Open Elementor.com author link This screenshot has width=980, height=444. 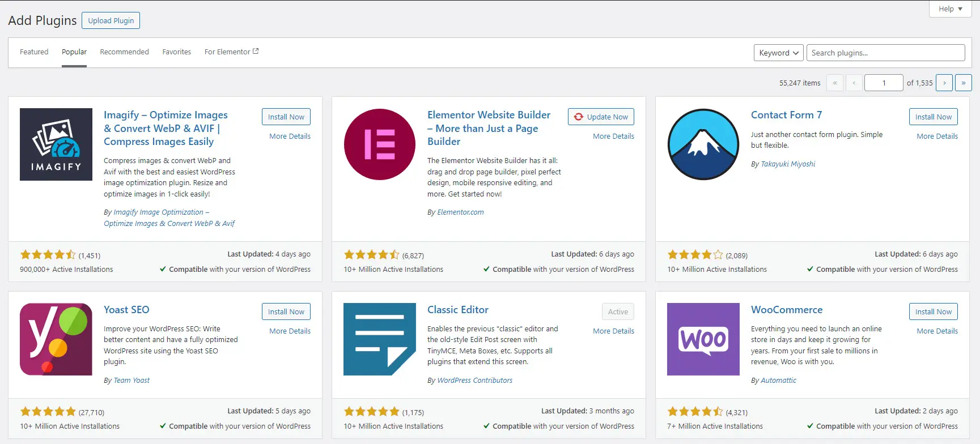coord(460,212)
